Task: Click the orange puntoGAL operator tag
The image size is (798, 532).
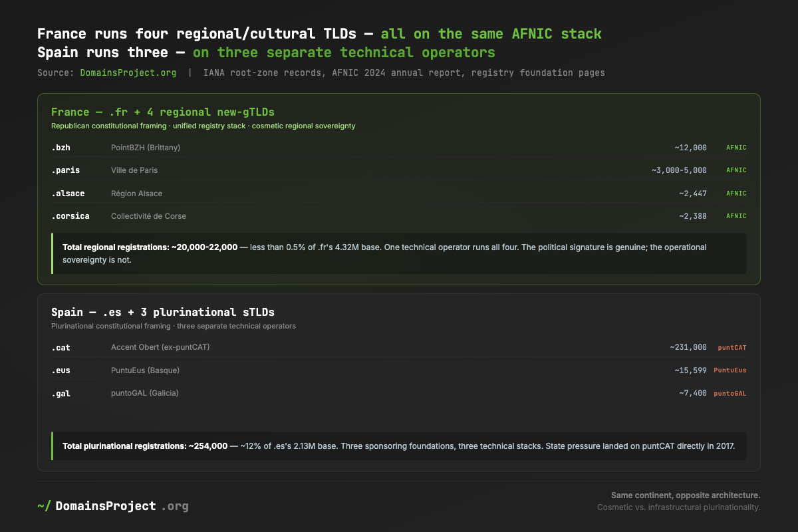Action: pyautogui.click(x=730, y=394)
